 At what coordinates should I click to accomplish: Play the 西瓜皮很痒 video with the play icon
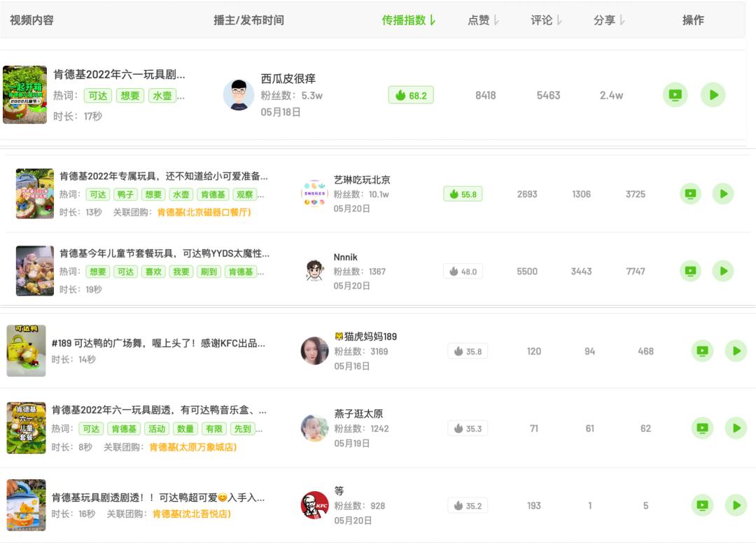(713, 94)
